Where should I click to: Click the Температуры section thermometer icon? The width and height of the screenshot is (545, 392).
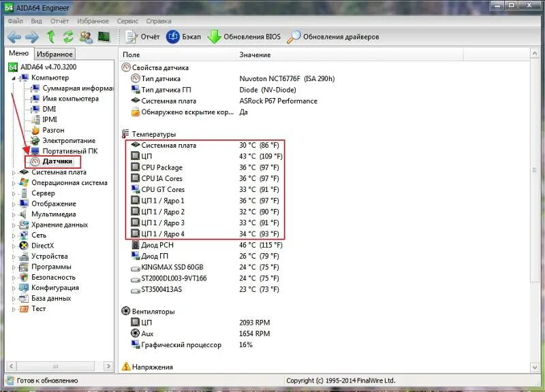(x=125, y=134)
